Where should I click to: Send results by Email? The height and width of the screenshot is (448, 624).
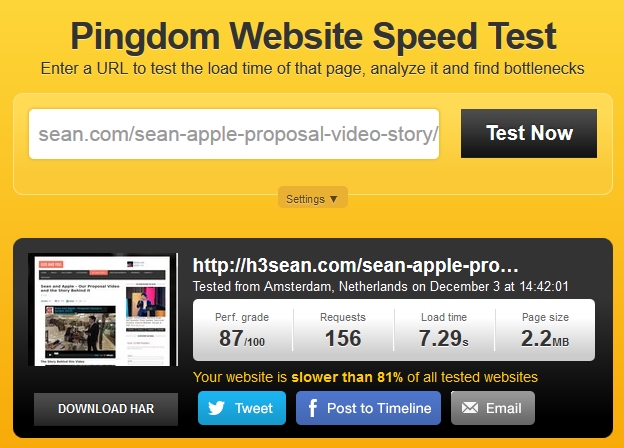click(x=493, y=408)
